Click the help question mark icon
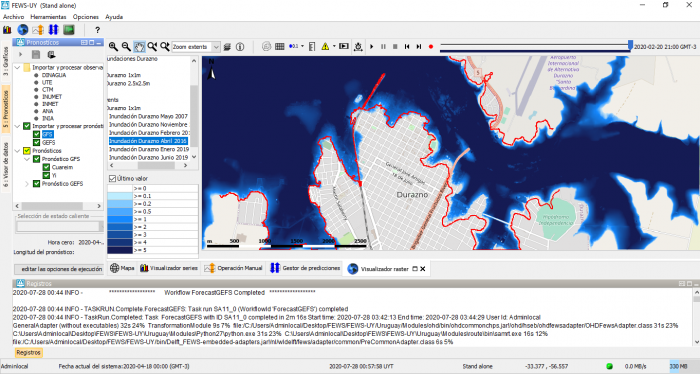 coord(97,30)
